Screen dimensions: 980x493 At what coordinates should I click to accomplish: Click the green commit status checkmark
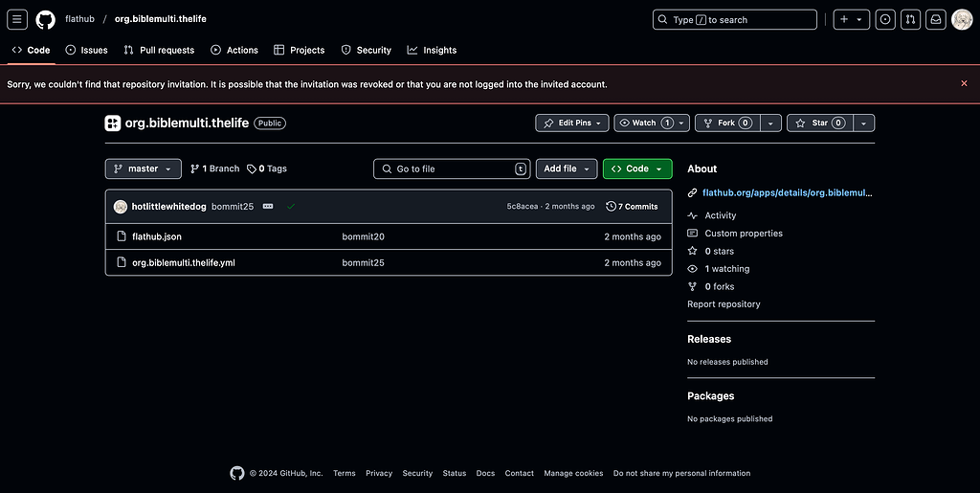[x=291, y=207]
